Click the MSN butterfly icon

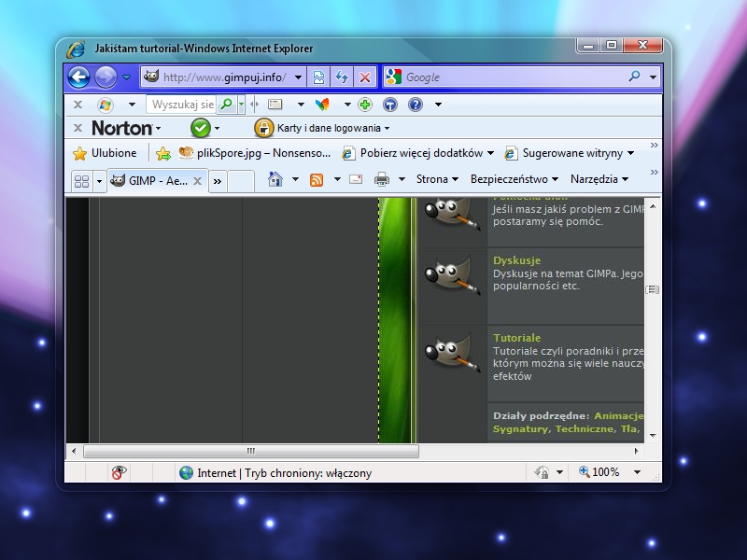(x=322, y=105)
